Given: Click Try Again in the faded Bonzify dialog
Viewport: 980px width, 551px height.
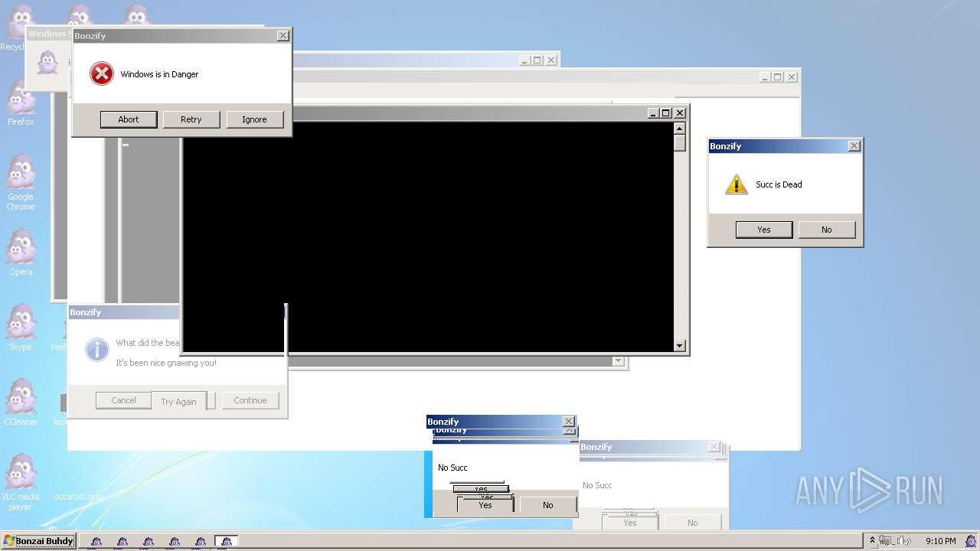Looking at the screenshot, I should [x=179, y=402].
